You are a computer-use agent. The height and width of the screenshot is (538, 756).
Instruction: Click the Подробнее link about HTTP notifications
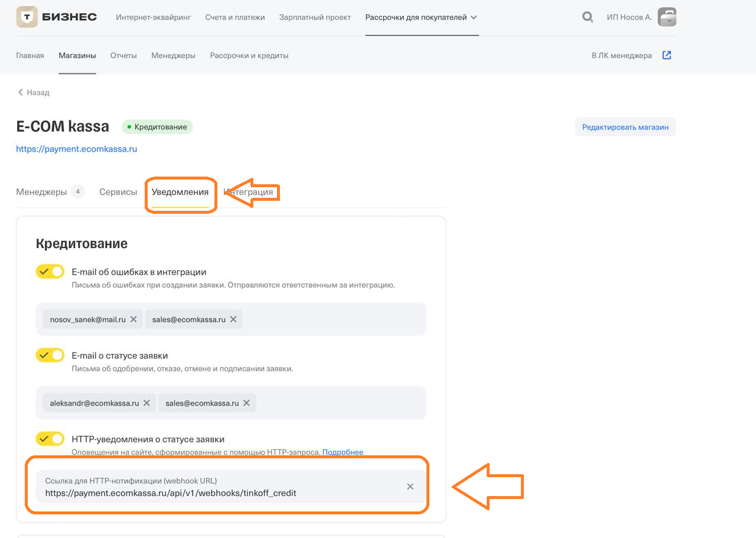click(x=343, y=452)
